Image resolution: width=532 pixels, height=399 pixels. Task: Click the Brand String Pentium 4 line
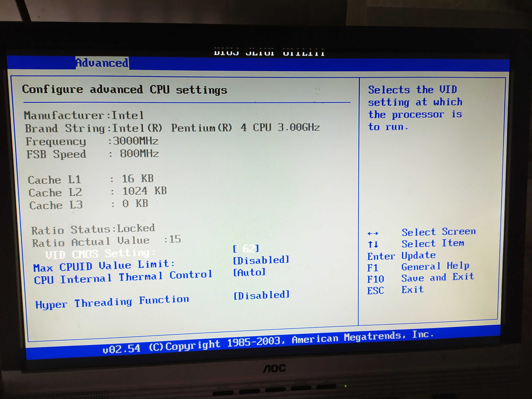tap(172, 128)
